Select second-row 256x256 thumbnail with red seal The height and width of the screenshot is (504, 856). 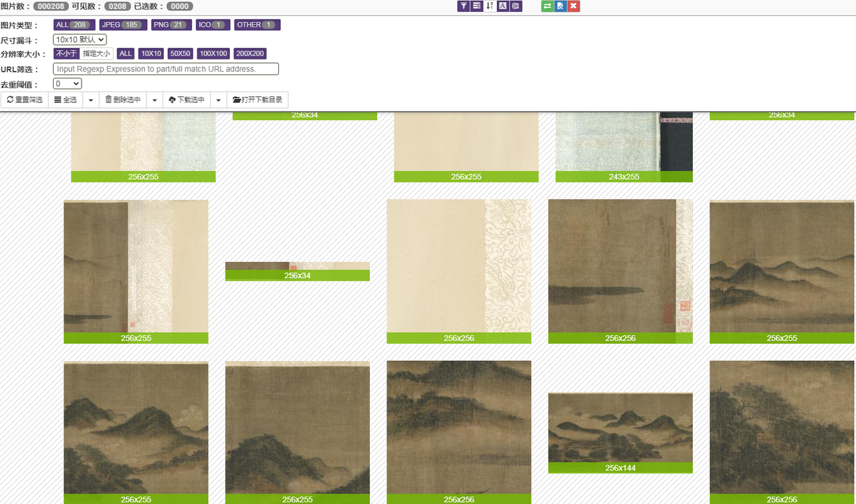(621, 271)
